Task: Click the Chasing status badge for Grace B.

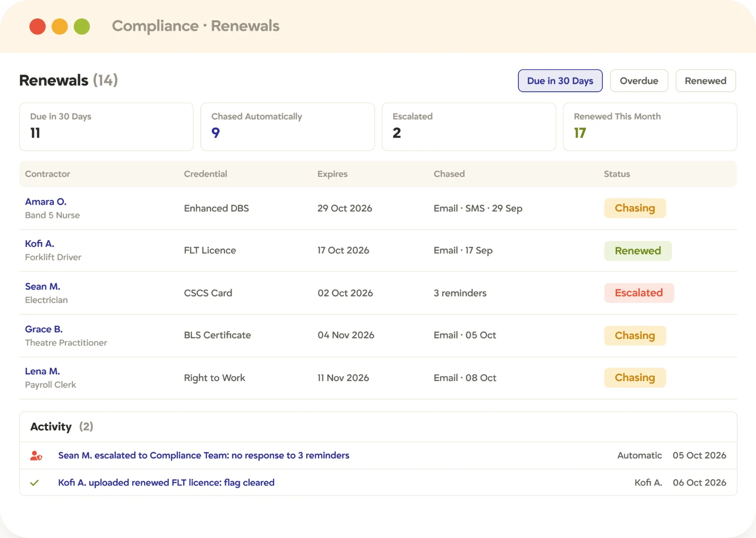Action: 635,336
